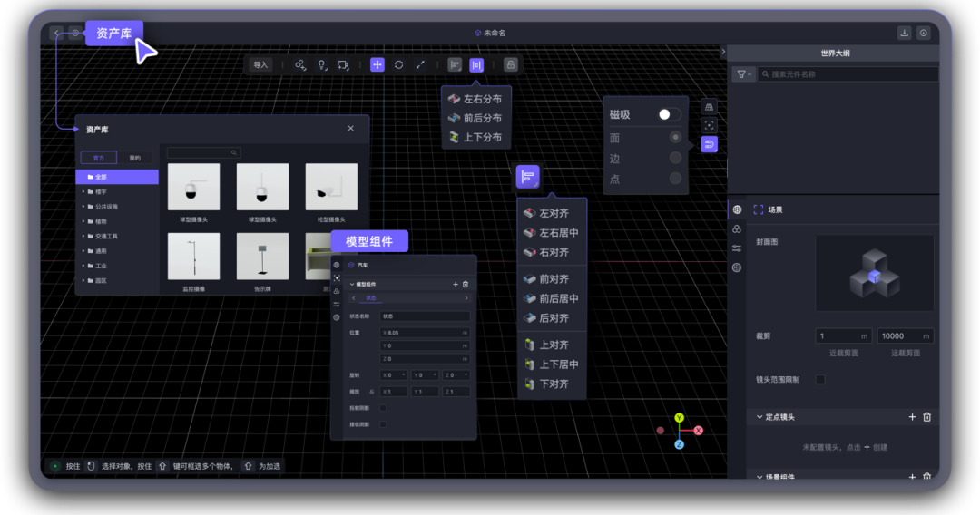Screen dimensions: 980x515
Task: Expand the 交通工具 folder arrow
Action: click(x=83, y=236)
